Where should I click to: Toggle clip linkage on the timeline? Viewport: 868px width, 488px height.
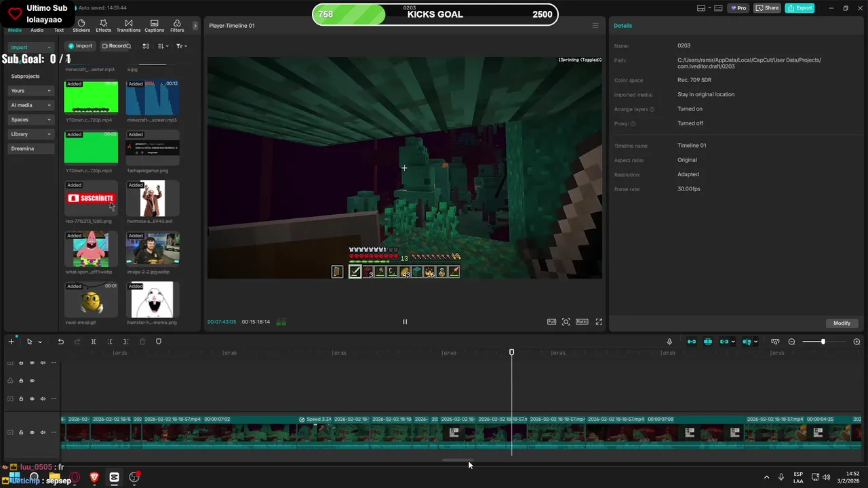point(724,342)
